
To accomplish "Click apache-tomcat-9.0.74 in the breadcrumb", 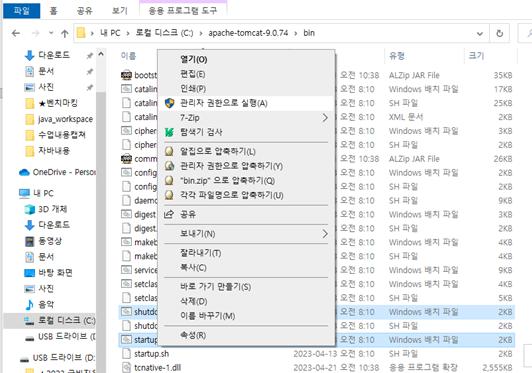I will [248, 33].
